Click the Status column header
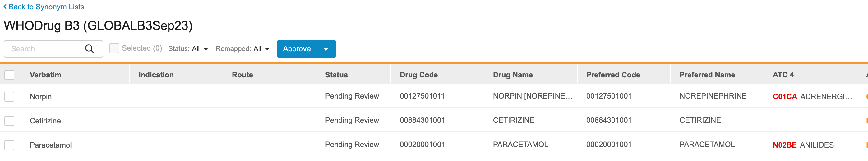The height and width of the screenshot is (161, 868). 336,75
